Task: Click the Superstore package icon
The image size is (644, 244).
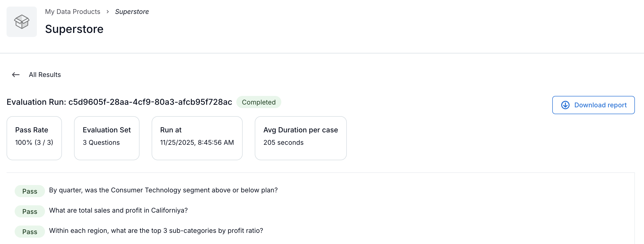Action: 21,22
